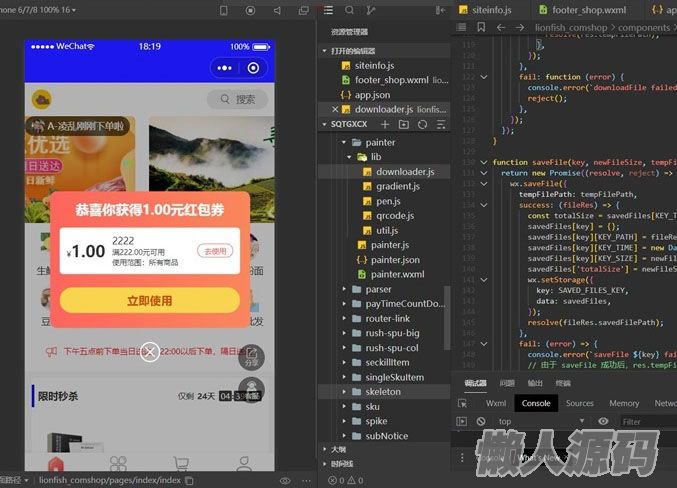Image resolution: width=677 pixels, height=488 pixels.
Task: Open painter.json in the file tree
Action: (395, 260)
